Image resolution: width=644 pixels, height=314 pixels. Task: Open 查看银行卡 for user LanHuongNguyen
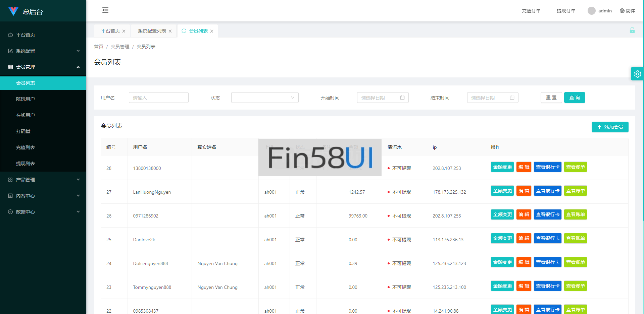pos(547,191)
